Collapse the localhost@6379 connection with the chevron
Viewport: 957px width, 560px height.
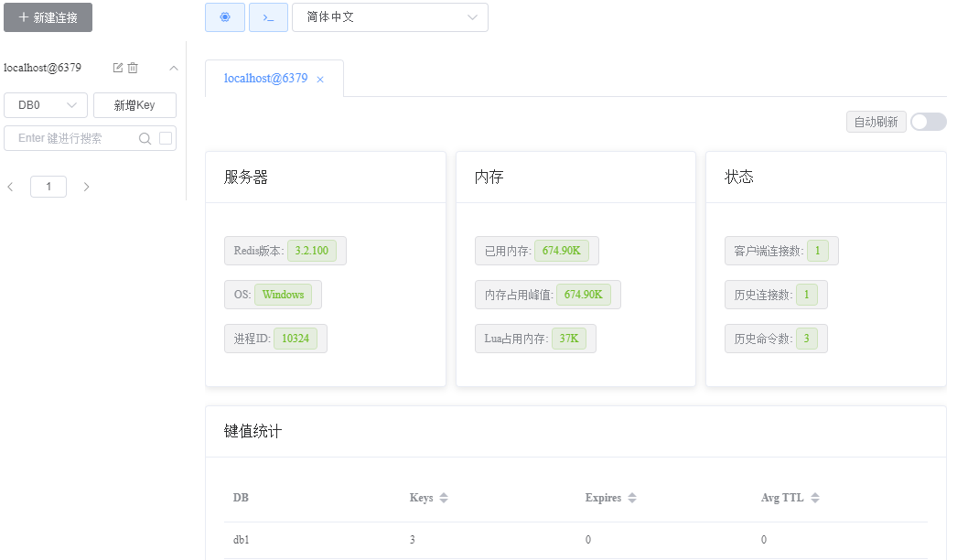pyautogui.click(x=172, y=68)
